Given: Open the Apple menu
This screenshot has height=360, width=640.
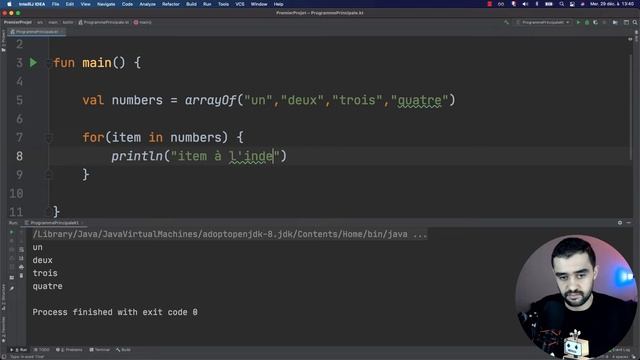Looking at the screenshot, I should pyautogui.click(x=9, y=4).
